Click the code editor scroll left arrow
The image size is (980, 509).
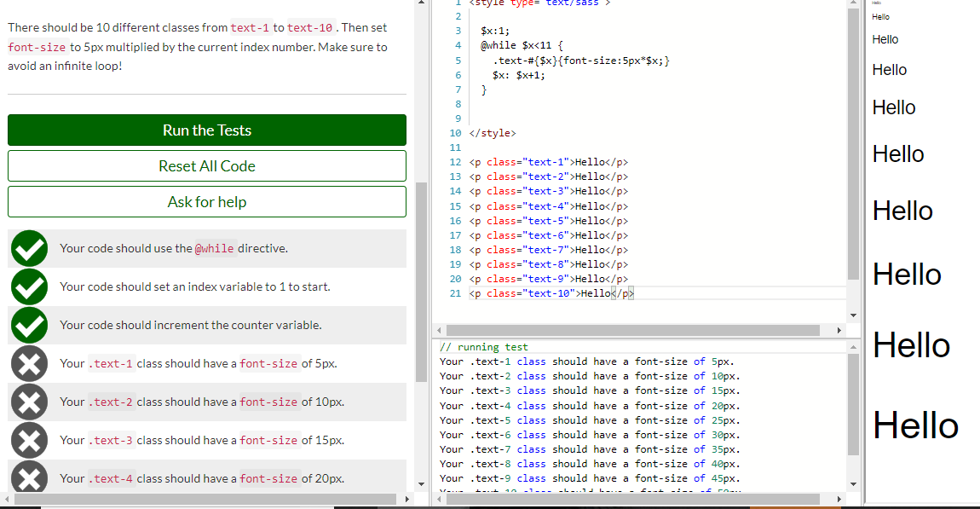[439, 330]
